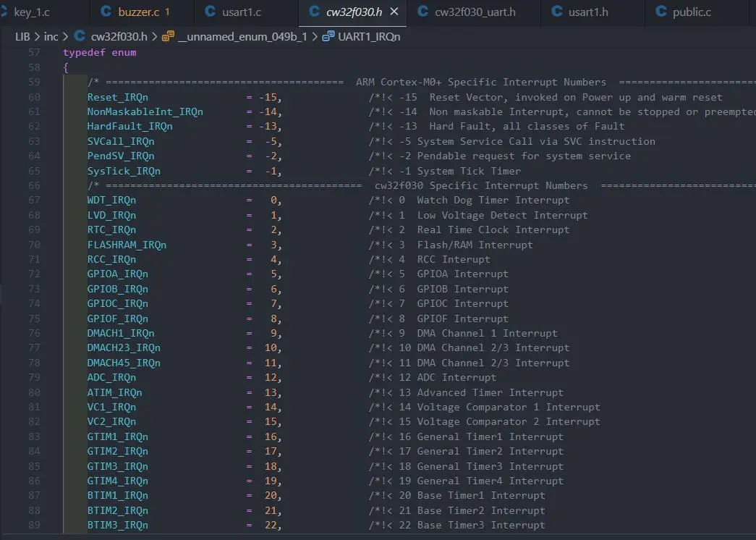Place cursor on the GPIOA_IRQn identifier
Screen dimensions: 756x540
(117, 274)
